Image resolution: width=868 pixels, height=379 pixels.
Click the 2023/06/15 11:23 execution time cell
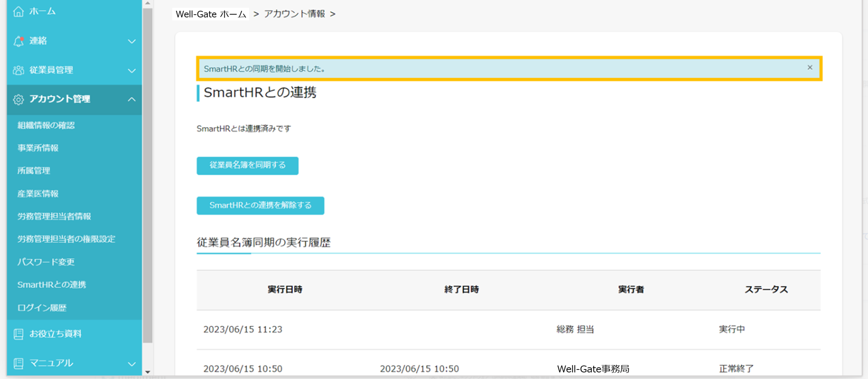(x=243, y=330)
